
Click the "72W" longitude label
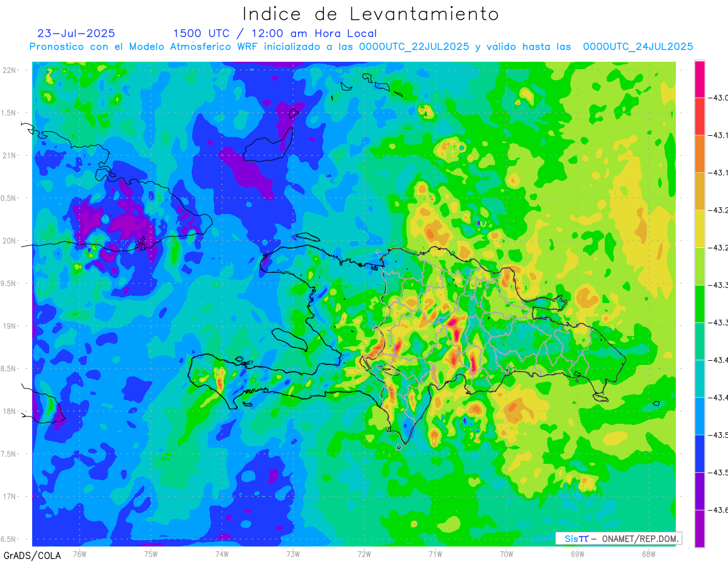[x=364, y=554]
